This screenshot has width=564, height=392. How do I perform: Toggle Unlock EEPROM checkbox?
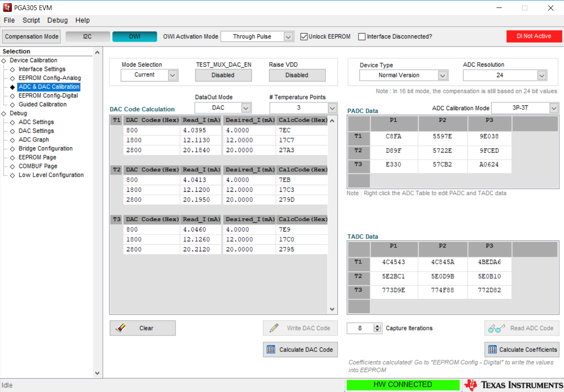click(304, 37)
